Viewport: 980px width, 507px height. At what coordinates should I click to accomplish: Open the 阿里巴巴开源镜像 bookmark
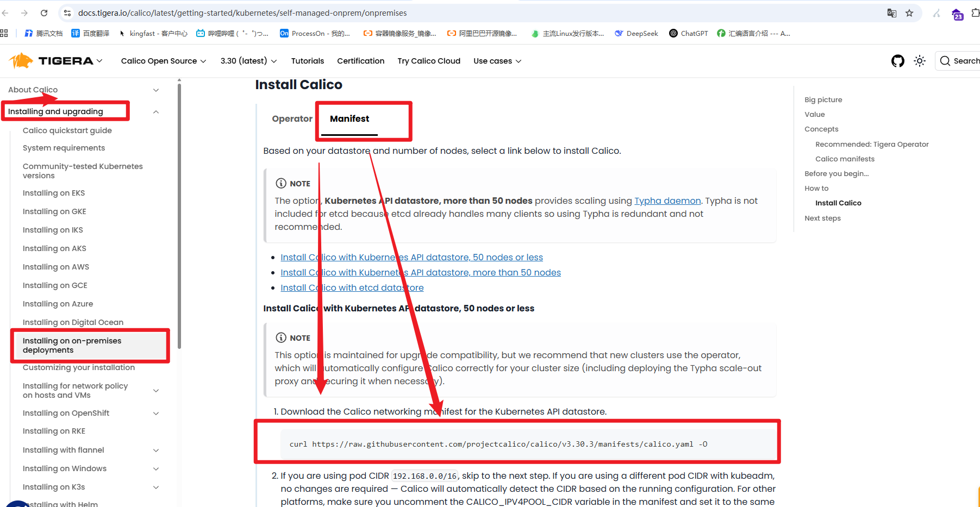tap(482, 33)
